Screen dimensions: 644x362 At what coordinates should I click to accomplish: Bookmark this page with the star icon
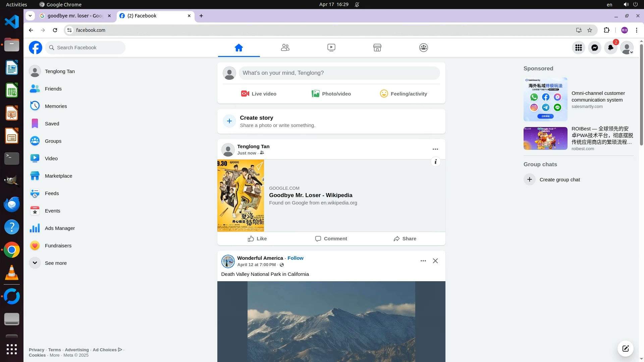pyautogui.click(x=590, y=30)
